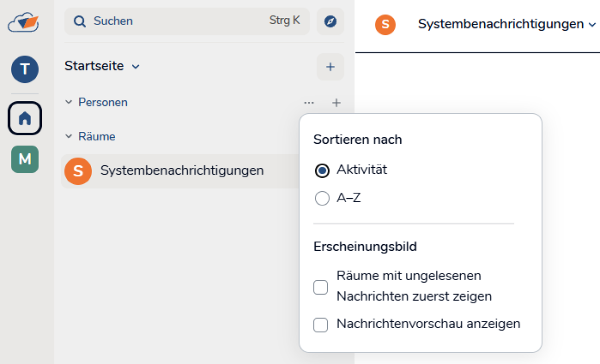Screen dimensions: 600x364
Task: Choose A–Z sorting
Action: [x=322, y=199]
